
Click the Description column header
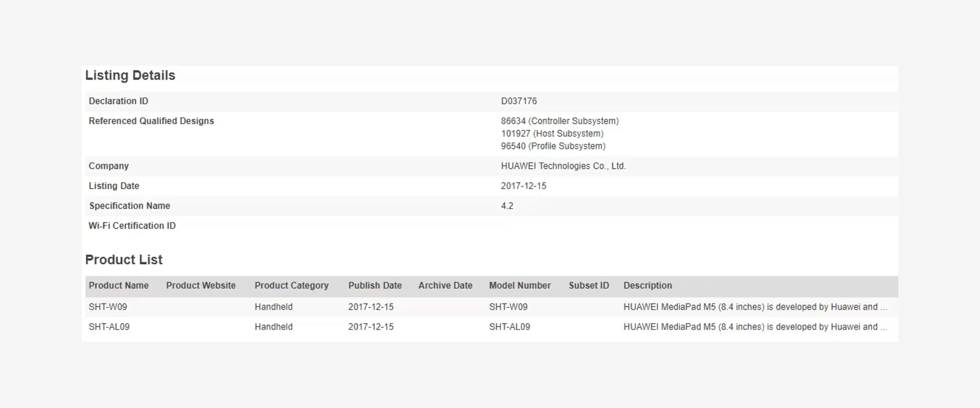tap(647, 286)
